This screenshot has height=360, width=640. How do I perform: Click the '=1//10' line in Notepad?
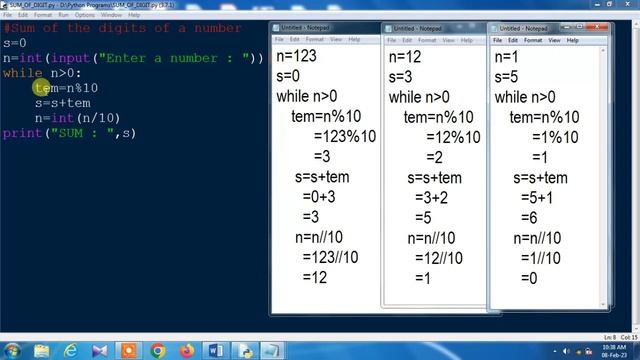coord(540,258)
